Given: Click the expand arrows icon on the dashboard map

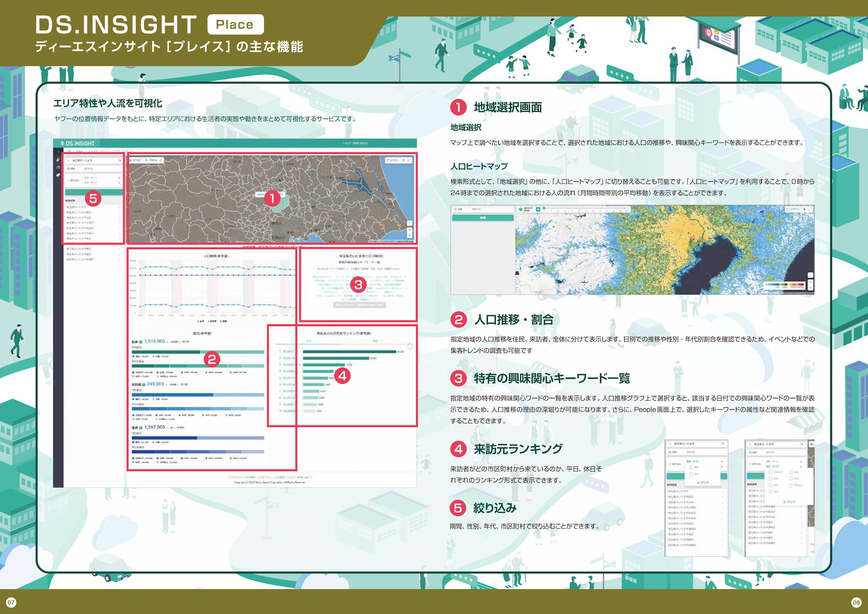Looking at the screenshot, I should pos(409,160).
